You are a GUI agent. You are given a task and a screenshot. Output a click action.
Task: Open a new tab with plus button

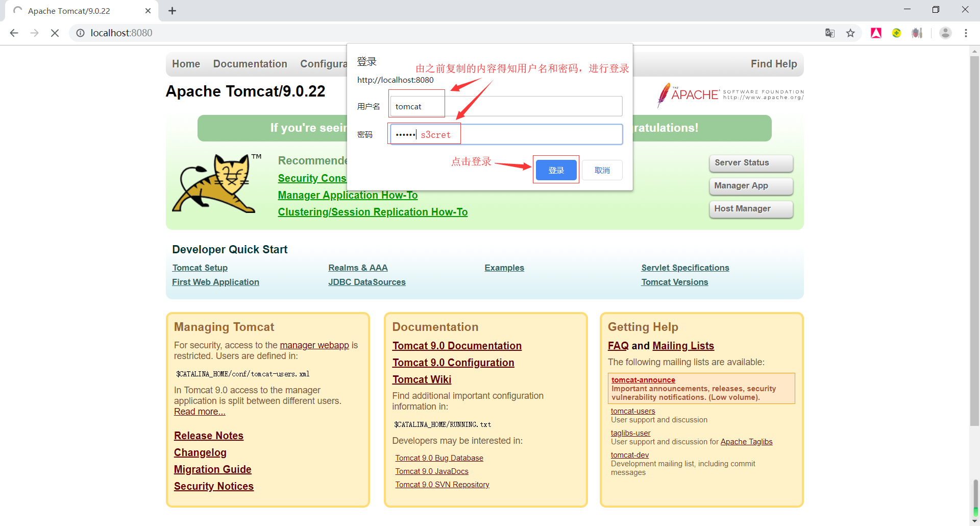172,11
